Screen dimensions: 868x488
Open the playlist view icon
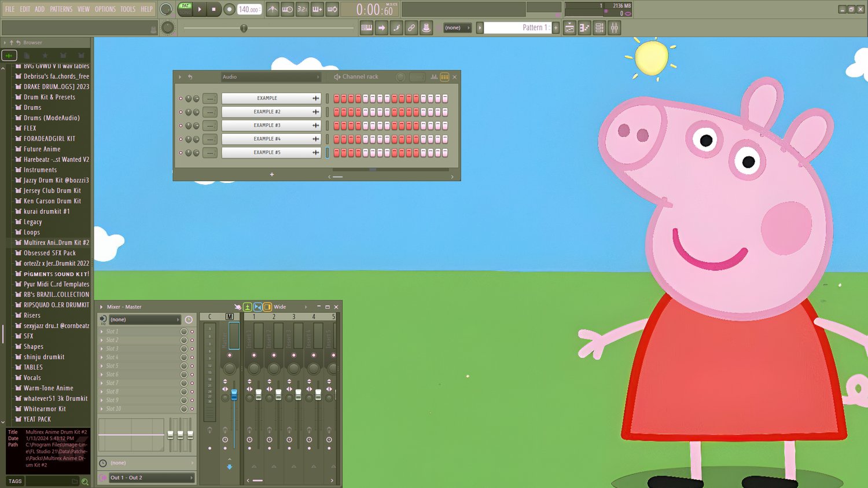click(569, 28)
